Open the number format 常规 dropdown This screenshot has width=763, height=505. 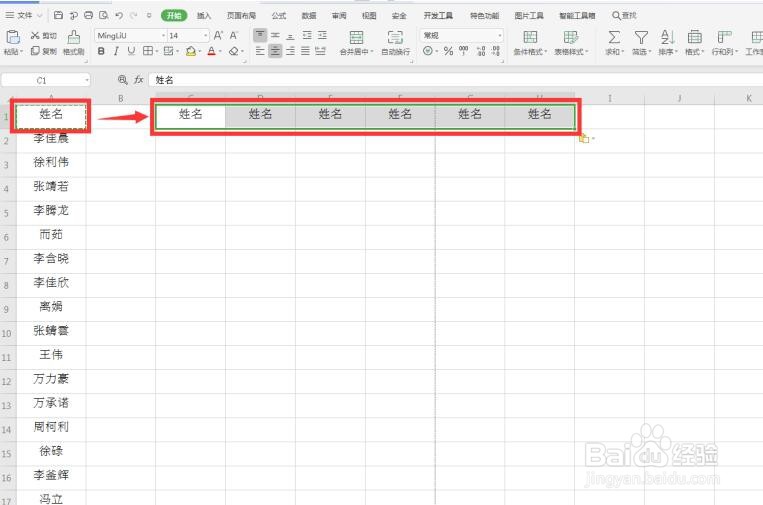[x=499, y=36]
